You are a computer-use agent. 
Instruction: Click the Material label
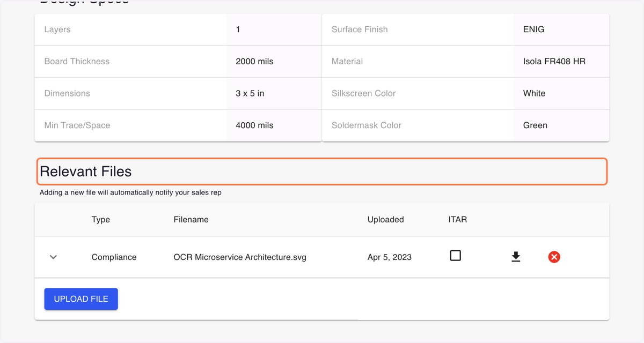(x=347, y=62)
